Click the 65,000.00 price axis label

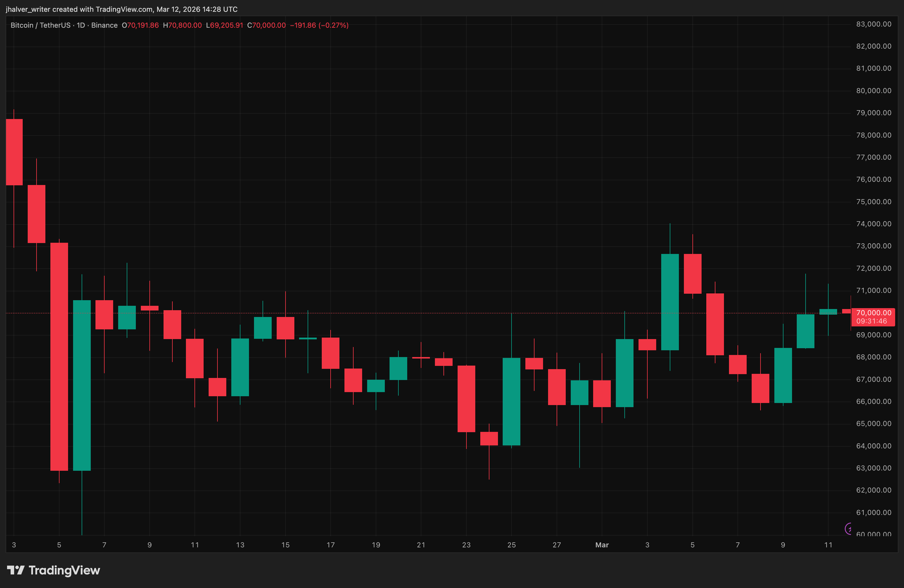pos(873,424)
